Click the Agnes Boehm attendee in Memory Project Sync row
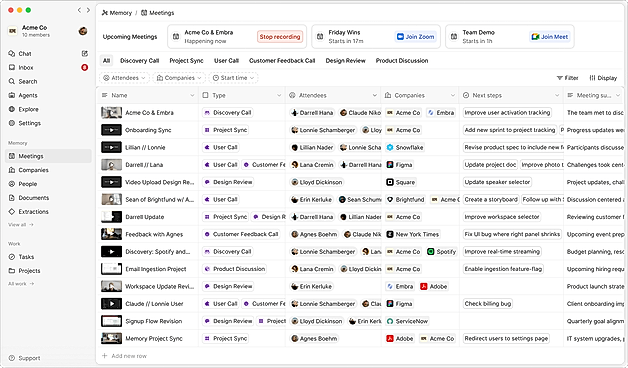The height and width of the screenshot is (368, 628). (x=314, y=338)
